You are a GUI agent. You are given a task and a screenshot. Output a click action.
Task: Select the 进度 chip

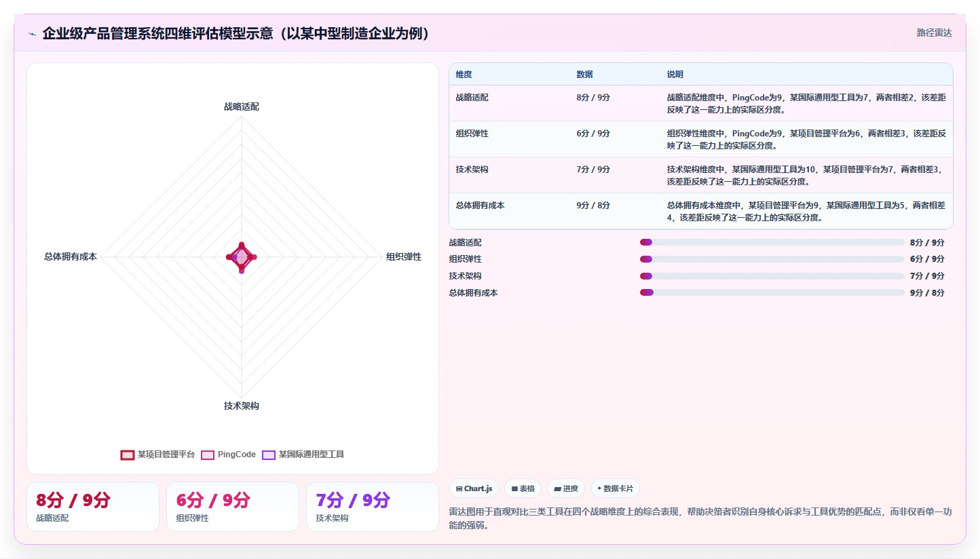click(x=566, y=488)
